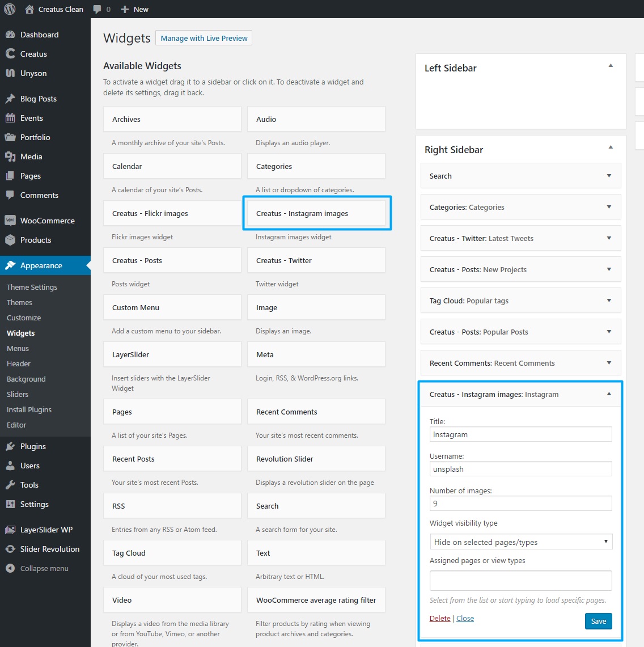Open Menus submenu item
644x647 pixels.
(18, 348)
